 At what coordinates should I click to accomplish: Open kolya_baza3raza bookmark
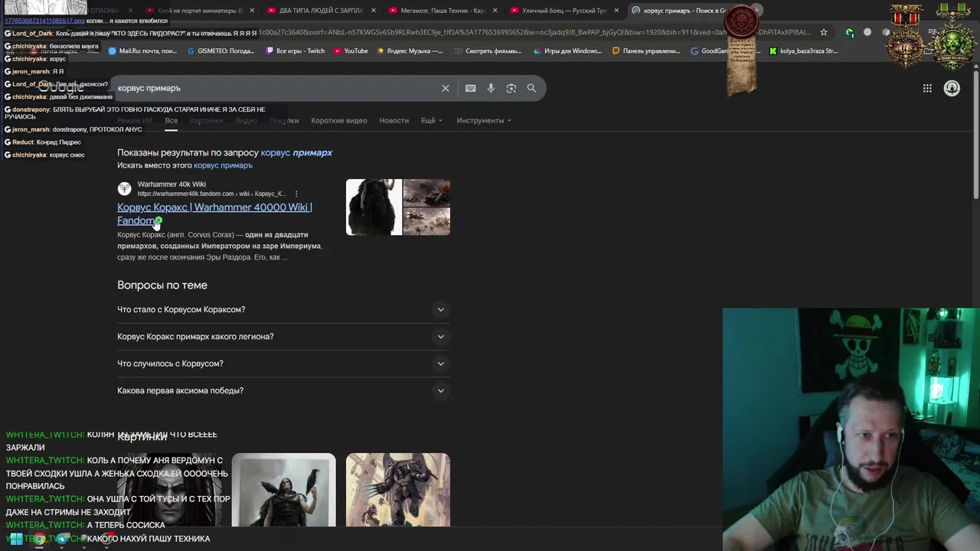(803, 51)
